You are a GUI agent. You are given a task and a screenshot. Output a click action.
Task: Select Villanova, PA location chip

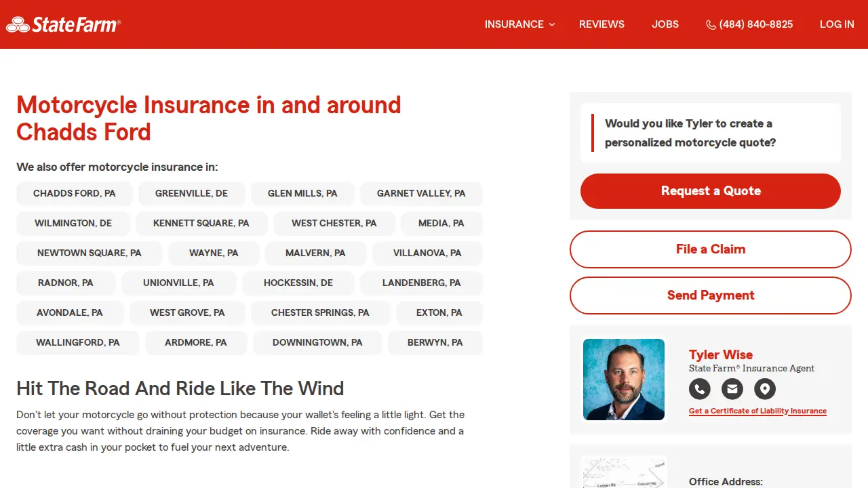[427, 253]
